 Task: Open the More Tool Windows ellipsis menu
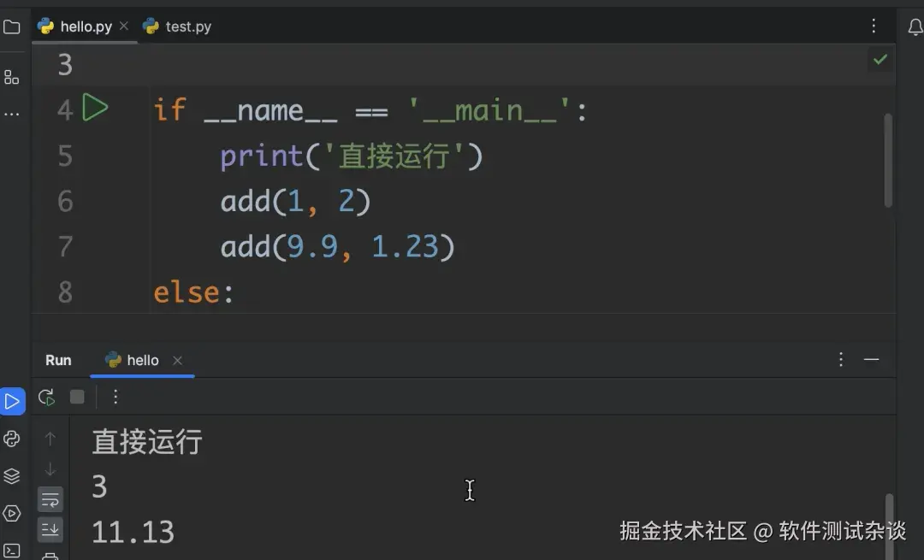pyautogui.click(x=12, y=114)
